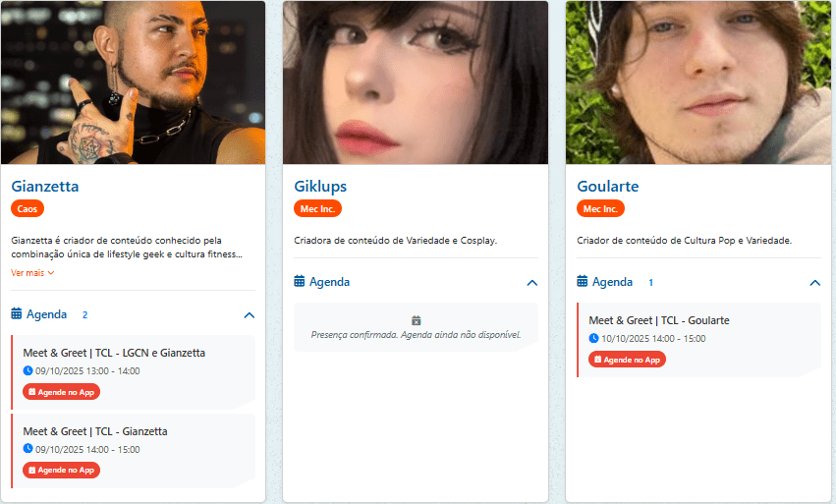Click the clock icon beside 09/10/2025 14:00 - 15:00
This screenshot has width=836, height=504.
tap(28, 449)
